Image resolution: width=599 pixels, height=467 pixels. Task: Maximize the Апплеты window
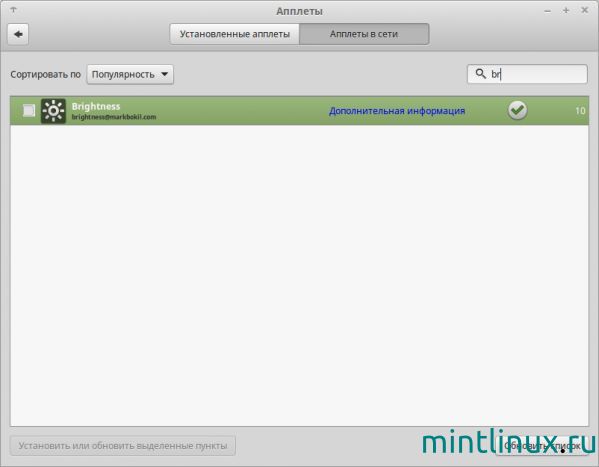point(566,10)
